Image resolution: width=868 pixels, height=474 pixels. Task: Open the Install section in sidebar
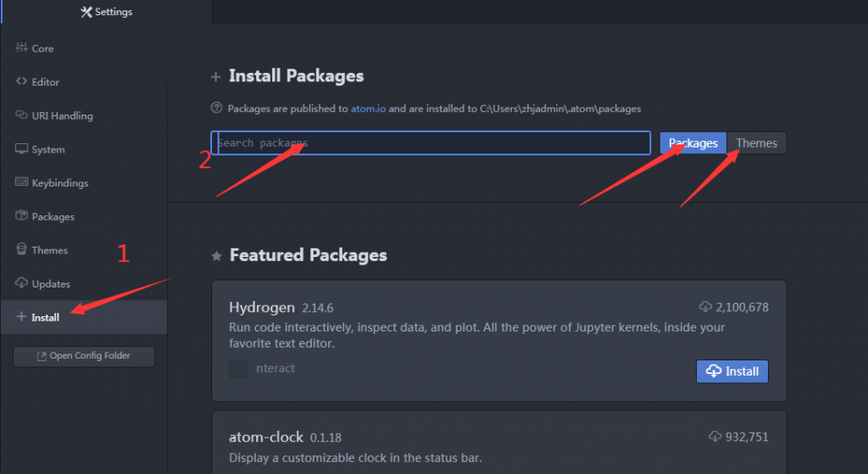coord(84,317)
